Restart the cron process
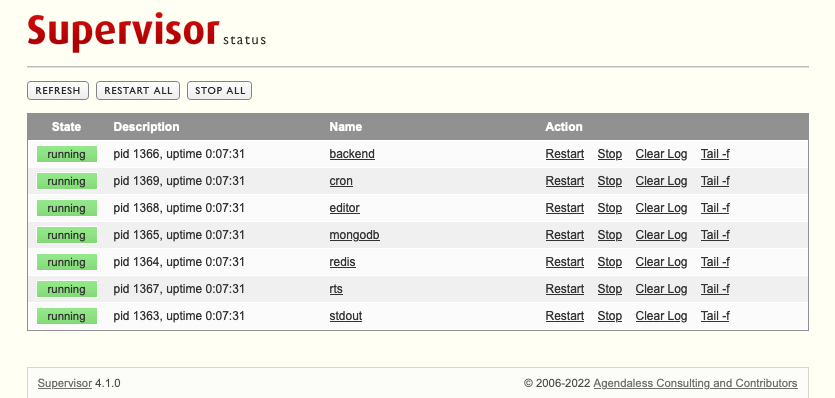835x398 pixels. tap(564, 181)
